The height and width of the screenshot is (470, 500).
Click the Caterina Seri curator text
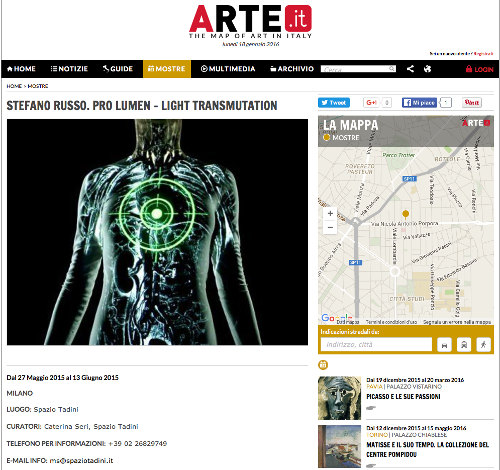[66, 426]
